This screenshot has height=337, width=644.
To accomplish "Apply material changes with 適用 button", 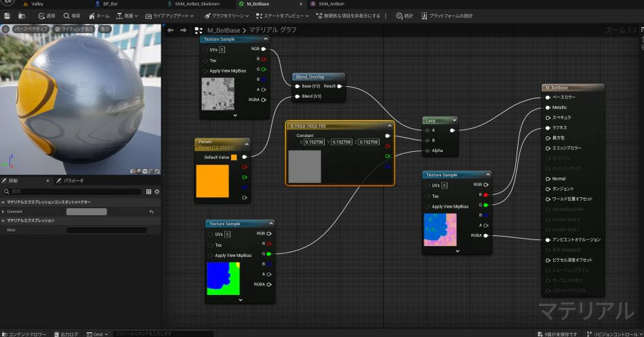I will 46,16.
